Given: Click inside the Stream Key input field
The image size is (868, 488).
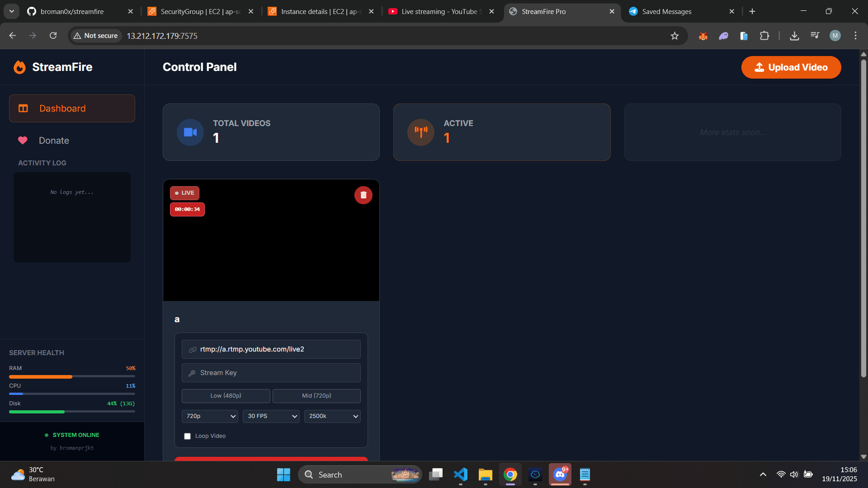Looking at the screenshot, I should 271,373.
